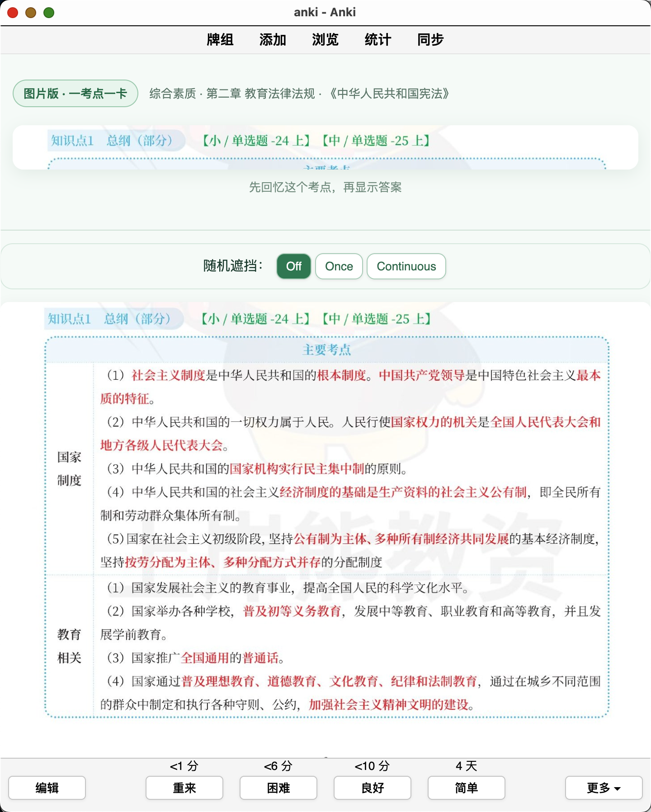Open the 浏览 card browser
This screenshot has width=651, height=812.
coord(325,40)
